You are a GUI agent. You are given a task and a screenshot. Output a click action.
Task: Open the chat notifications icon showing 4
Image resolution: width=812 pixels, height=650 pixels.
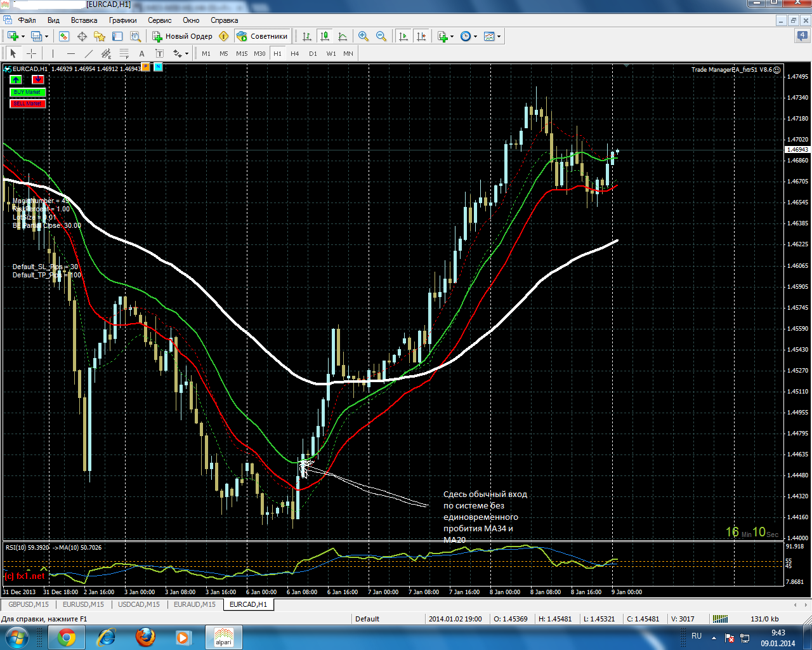[x=802, y=36]
